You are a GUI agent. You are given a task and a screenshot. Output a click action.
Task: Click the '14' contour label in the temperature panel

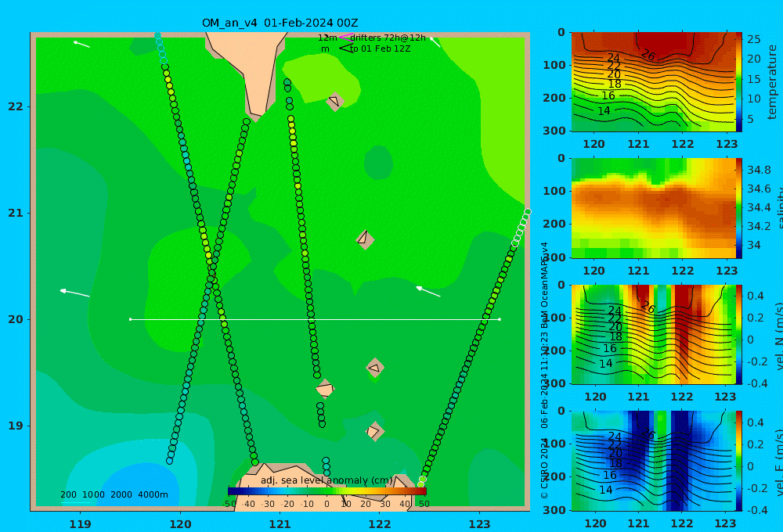(604, 111)
